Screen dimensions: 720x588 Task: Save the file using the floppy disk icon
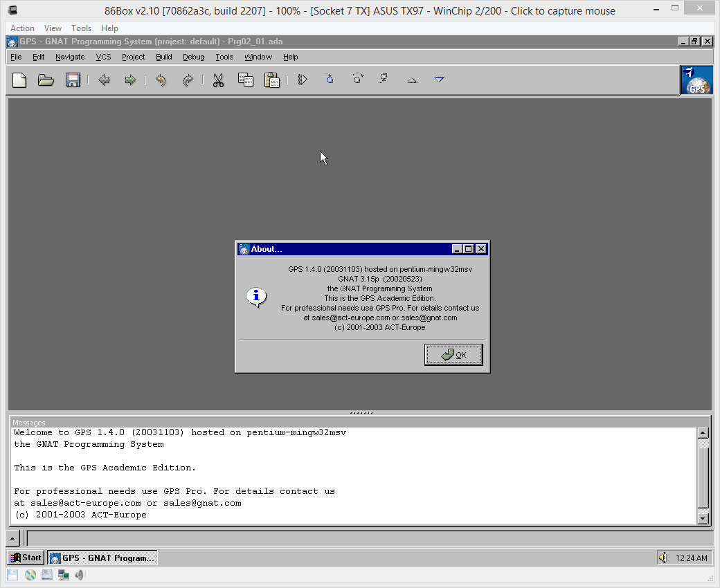point(73,80)
